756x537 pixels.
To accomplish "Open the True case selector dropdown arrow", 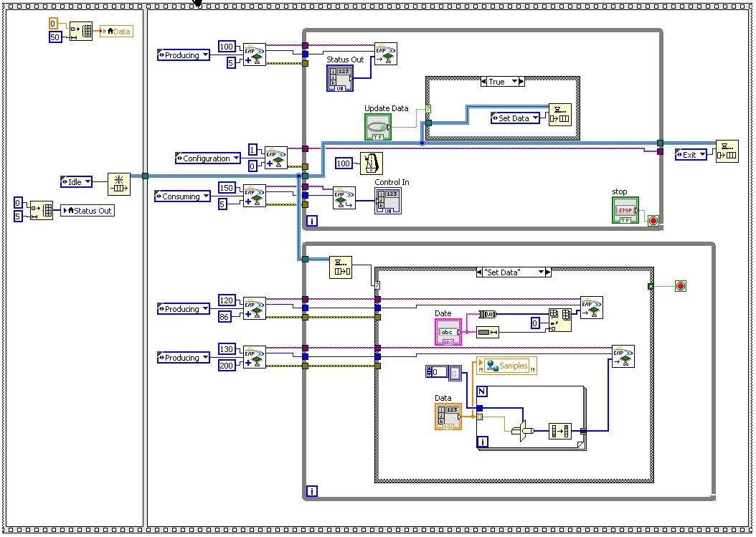I will [514, 82].
